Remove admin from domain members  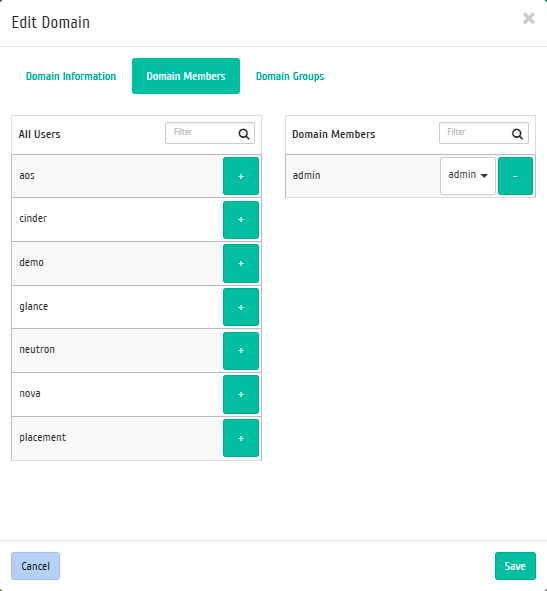515,176
